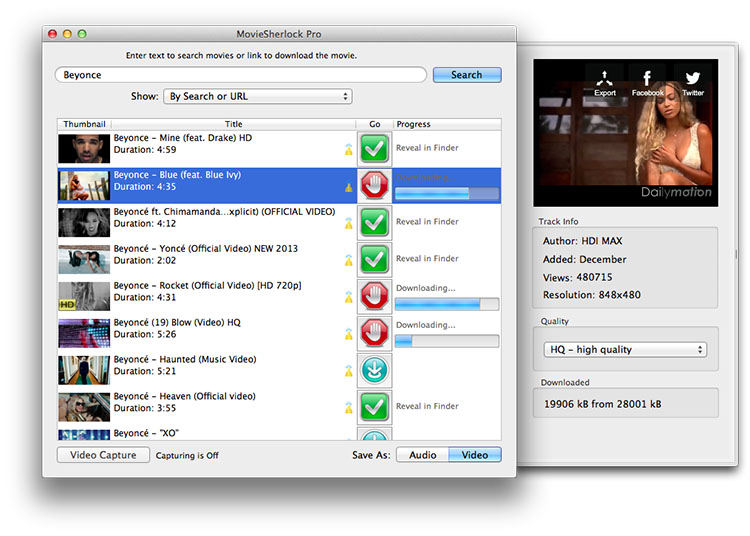Click the Progress column header
The height and width of the screenshot is (536, 750).
(447, 124)
